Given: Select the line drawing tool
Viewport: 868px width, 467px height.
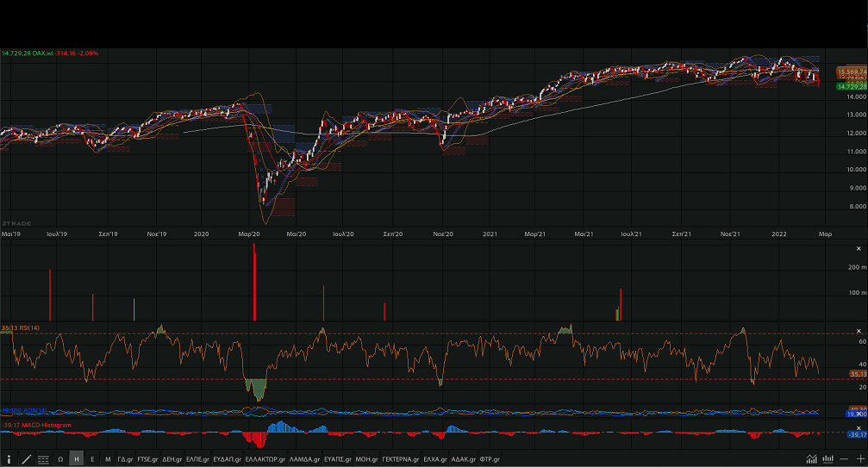Looking at the screenshot, I should 26,458.
